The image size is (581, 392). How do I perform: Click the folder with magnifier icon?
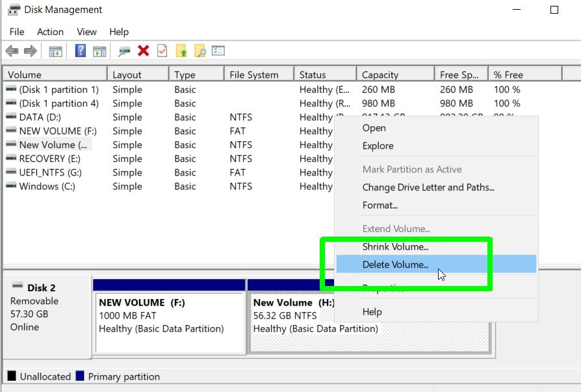coord(200,51)
